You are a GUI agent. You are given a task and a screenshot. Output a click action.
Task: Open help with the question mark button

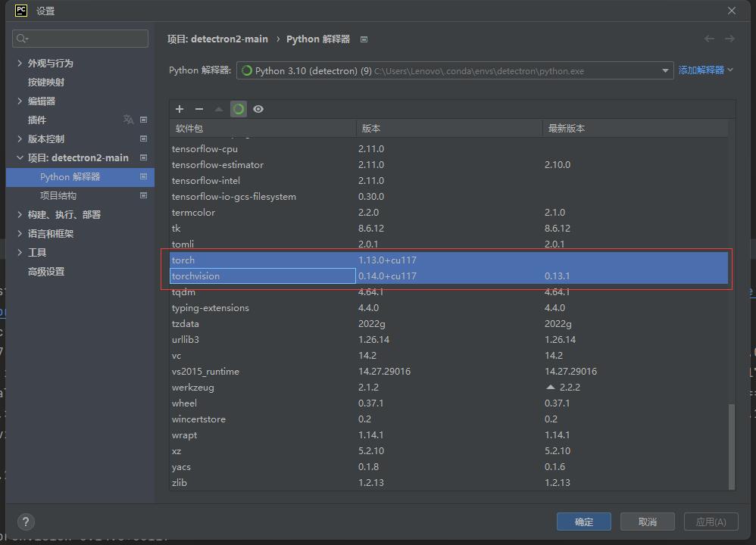(x=26, y=522)
